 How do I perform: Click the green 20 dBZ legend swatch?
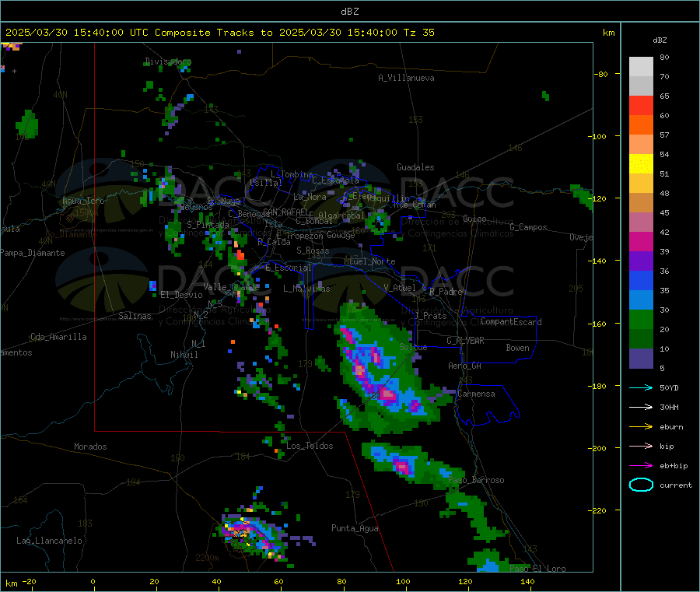[641, 319]
